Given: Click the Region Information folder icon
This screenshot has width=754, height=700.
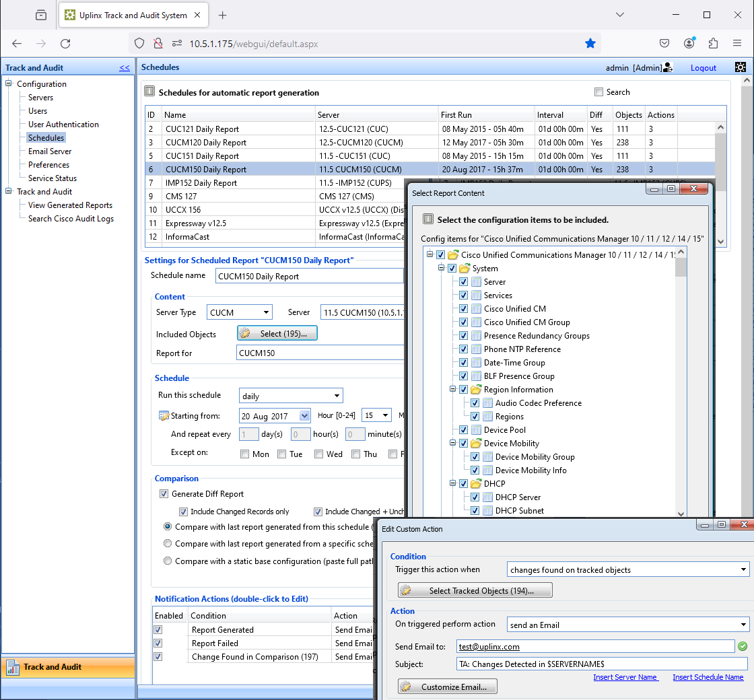Looking at the screenshot, I should coord(476,390).
